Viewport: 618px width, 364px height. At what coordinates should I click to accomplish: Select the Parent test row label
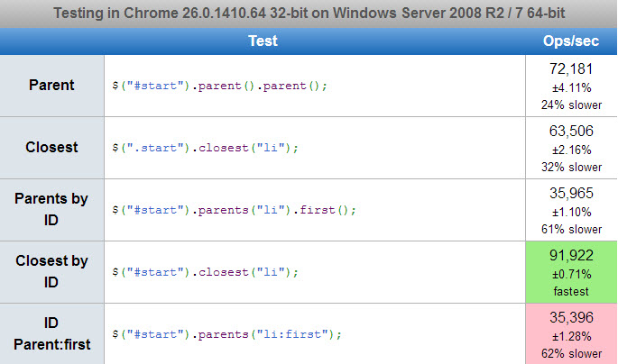tap(51, 85)
